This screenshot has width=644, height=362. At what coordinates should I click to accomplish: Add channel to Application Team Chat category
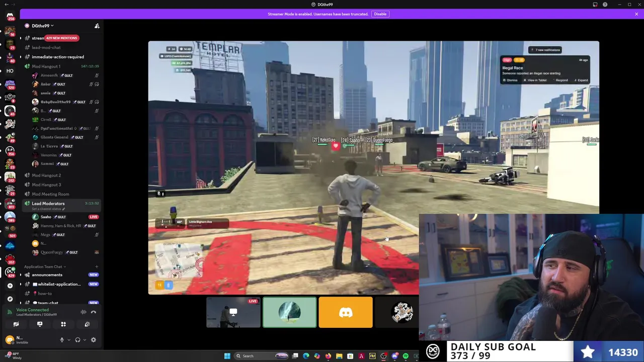click(97, 266)
